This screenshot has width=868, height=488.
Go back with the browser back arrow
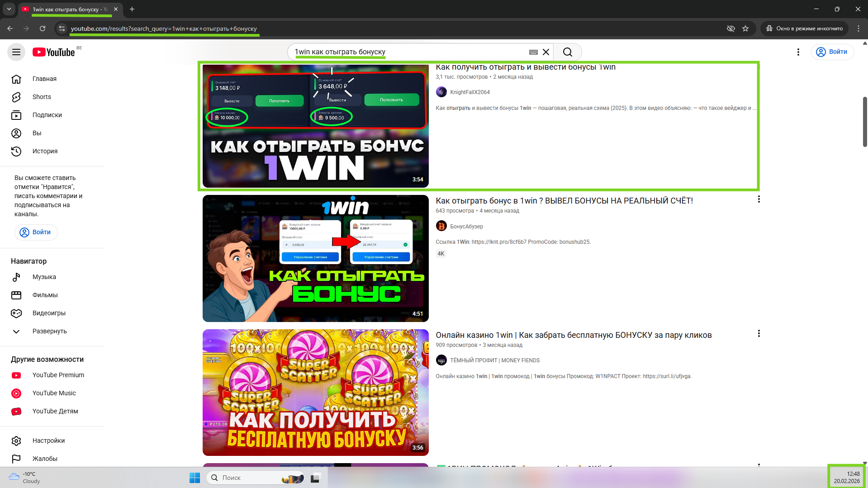tap(10, 28)
